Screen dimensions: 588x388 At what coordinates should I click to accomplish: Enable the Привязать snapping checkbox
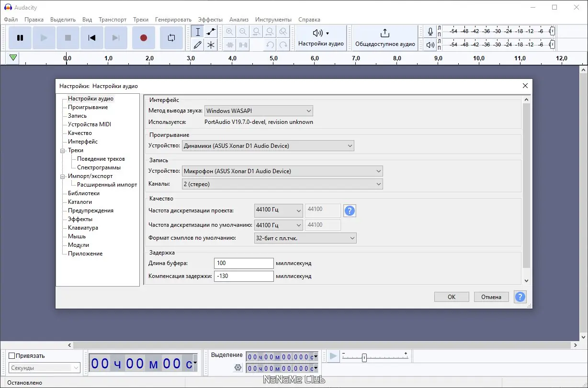12,355
